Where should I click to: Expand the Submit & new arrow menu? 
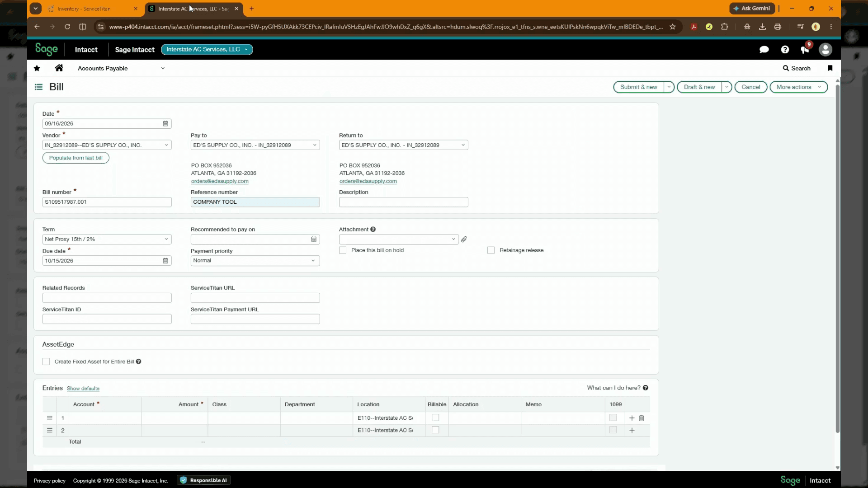(x=669, y=87)
